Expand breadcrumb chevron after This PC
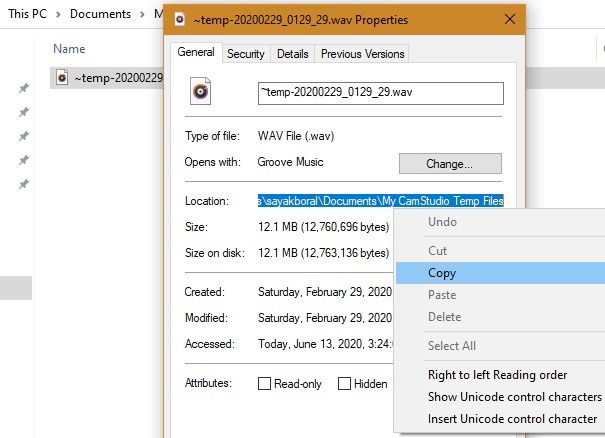605x438 pixels. click(58, 15)
